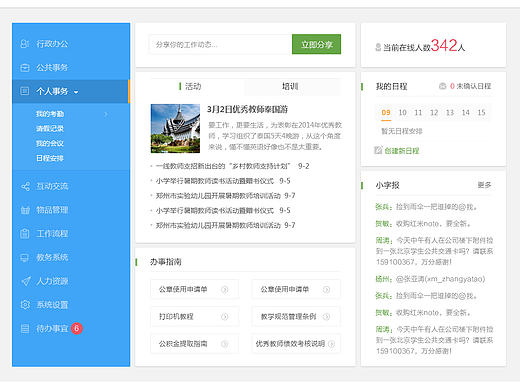This screenshot has height=390, width=520.
Task: Click the icon beside 未确认日程
Action: [442, 86]
